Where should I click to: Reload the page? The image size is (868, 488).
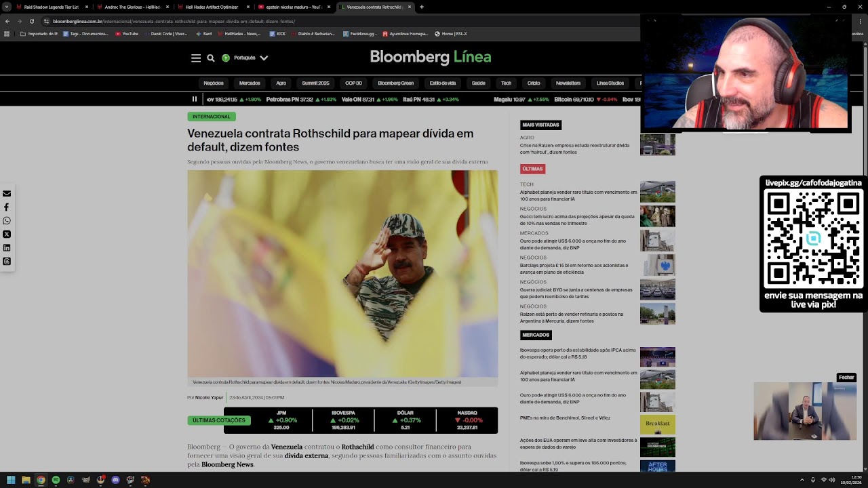point(32,21)
